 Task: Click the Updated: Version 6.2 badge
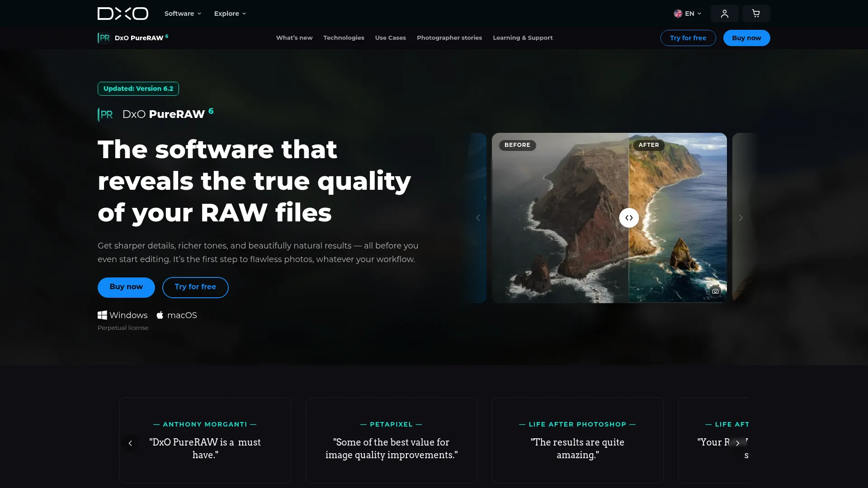coord(138,89)
